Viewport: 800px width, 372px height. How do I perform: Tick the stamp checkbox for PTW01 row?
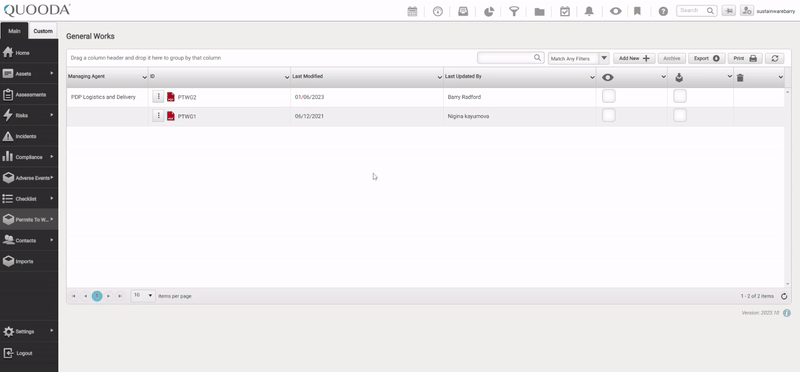tap(680, 115)
